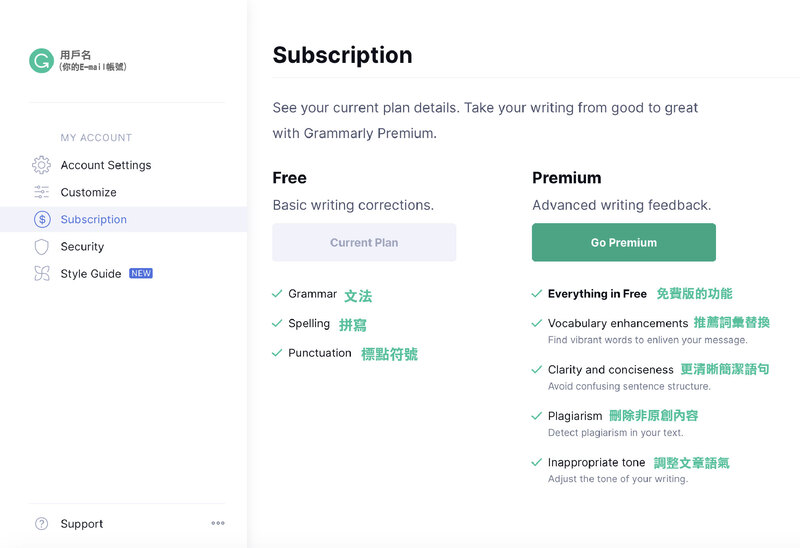Screen dimensions: 800x548
Task: Open the three-dot more options menu
Action: pyautogui.click(x=218, y=523)
